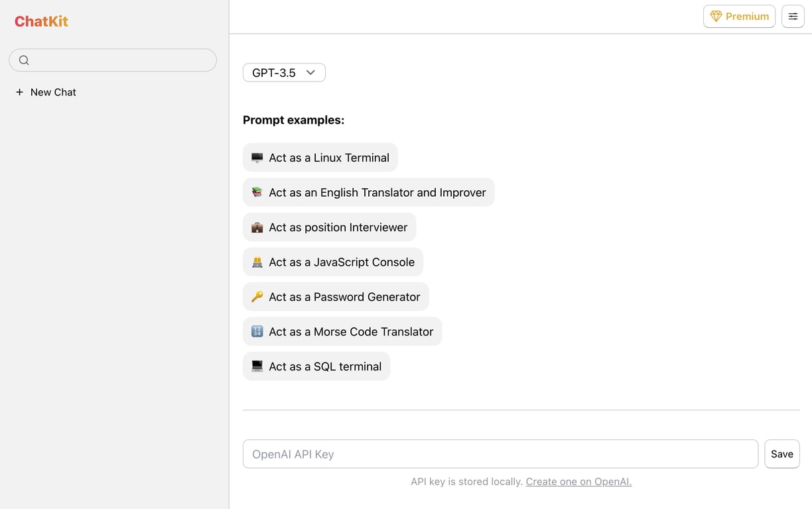Click the briefcase emoji for position Interviewer
Screen dimensions: 812x509
[257, 227]
